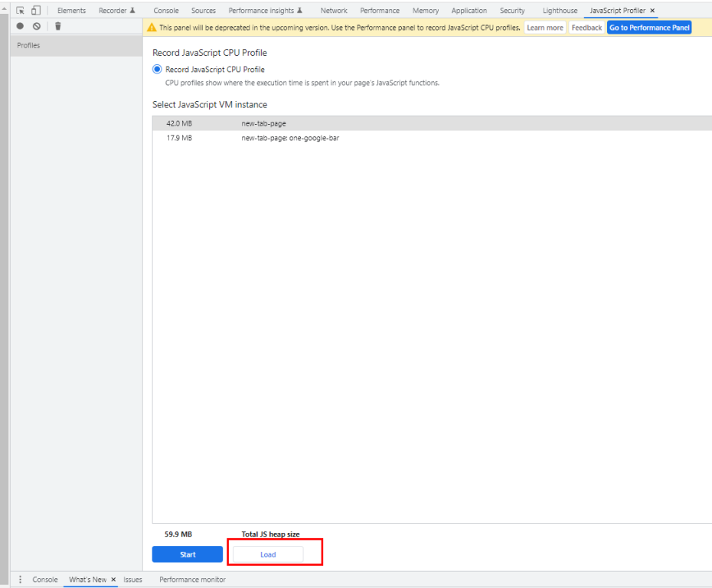Image resolution: width=712 pixels, height=588 pixels.
Task: Click Start to begin CPU profiling
Action: click(187, 554)
